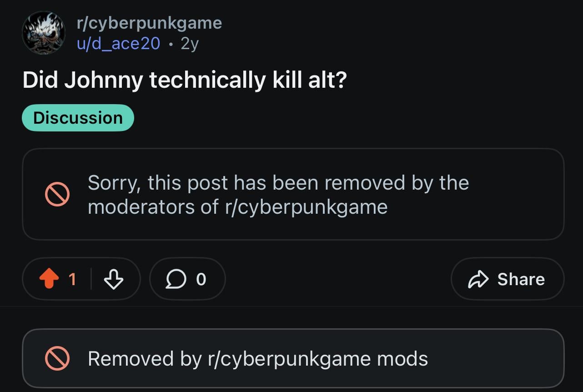Click the 2y post timestamp
This screenshot has height=392, width=583.
pos(190,44)
